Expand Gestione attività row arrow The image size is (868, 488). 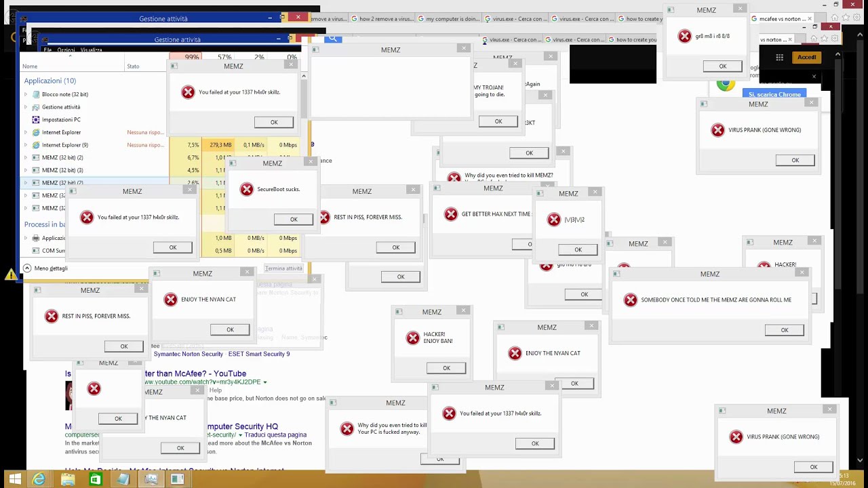[26, 107]
